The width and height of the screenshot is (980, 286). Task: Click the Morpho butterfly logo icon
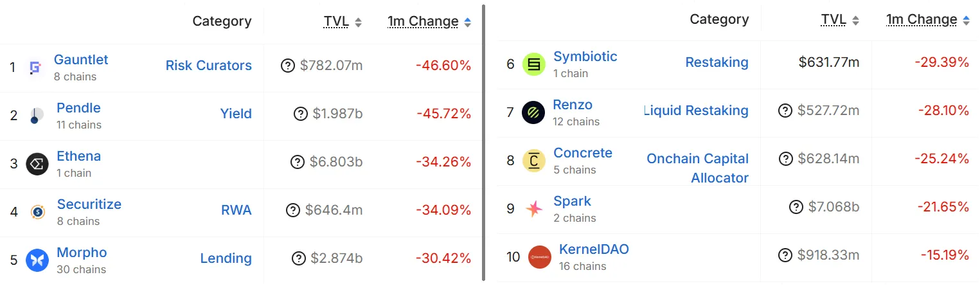tap(37, 260)
